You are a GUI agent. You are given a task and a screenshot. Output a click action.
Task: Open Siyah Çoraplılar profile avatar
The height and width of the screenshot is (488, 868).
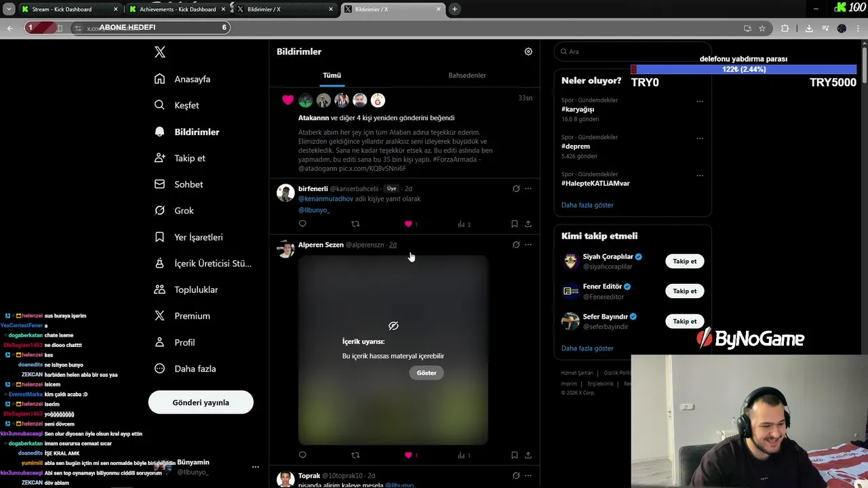tap(570, 262)
